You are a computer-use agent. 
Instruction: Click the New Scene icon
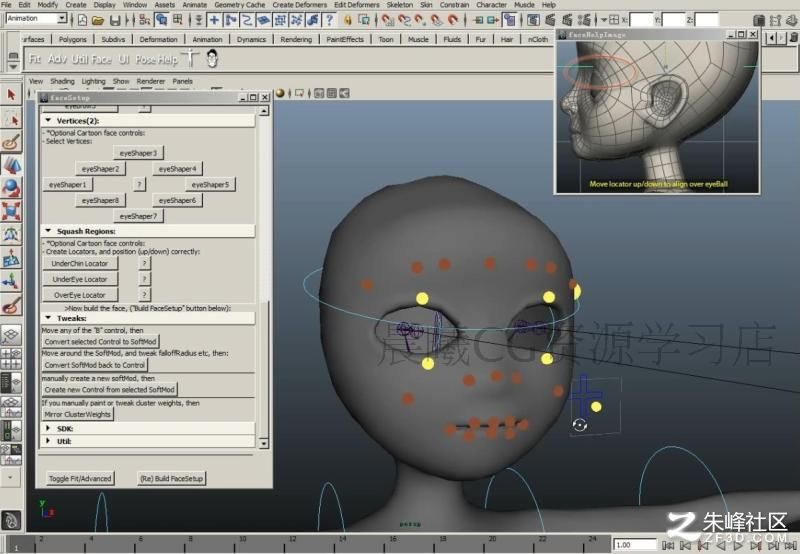82,20
